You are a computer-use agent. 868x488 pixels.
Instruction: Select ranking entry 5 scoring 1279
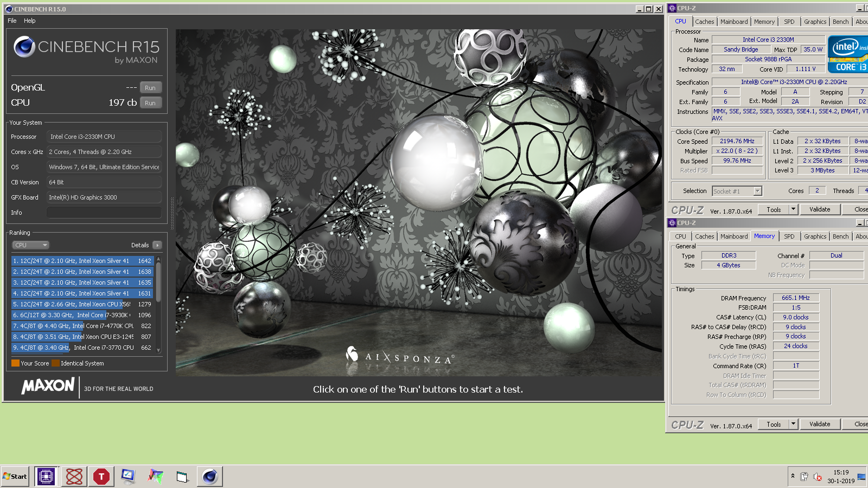tap(82, 304)
